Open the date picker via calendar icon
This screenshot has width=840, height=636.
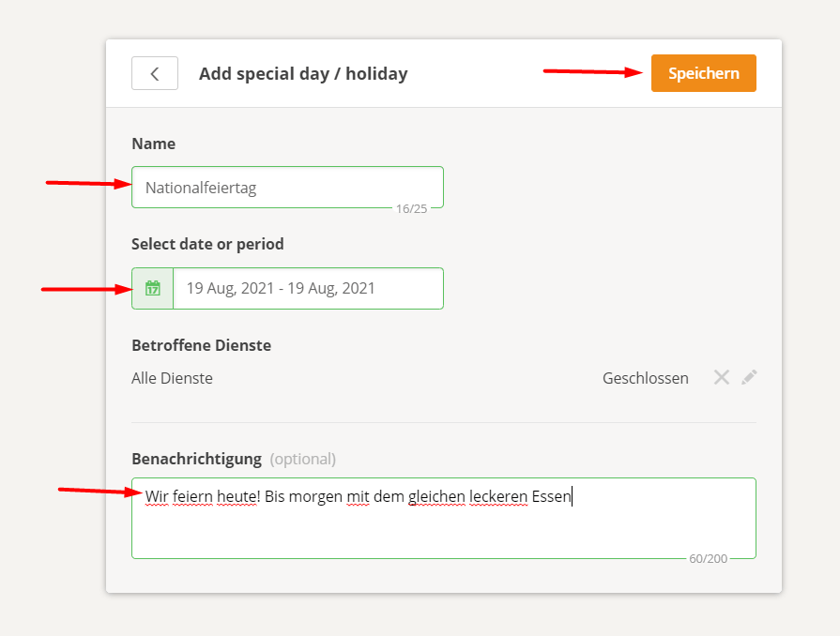(x=151, y=288)
